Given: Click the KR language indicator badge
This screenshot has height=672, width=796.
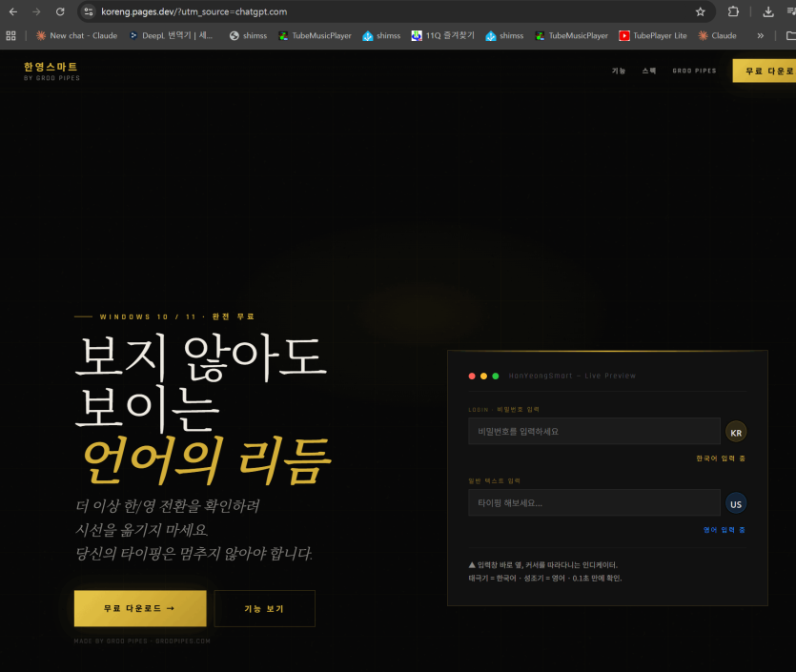Looking at the screenshot, I should (x=736, y=433).
